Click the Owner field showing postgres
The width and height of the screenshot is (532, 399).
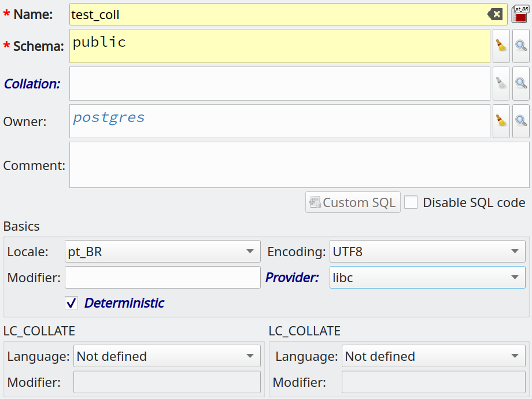click(279, 121)
